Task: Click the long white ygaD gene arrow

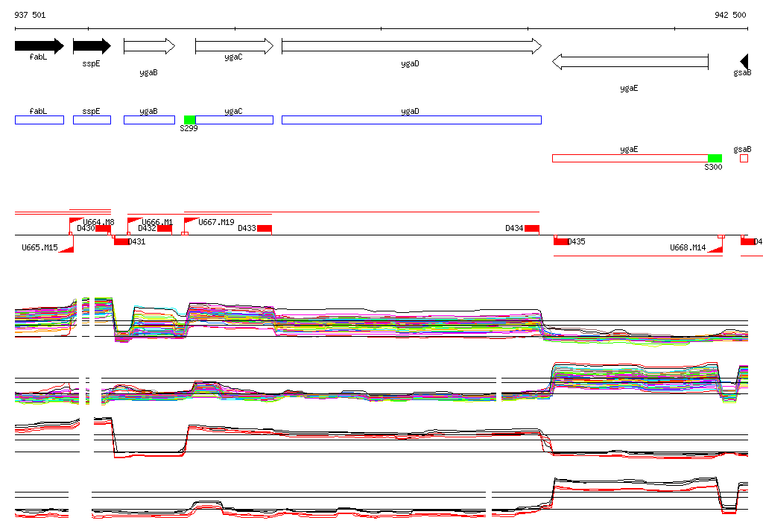Action: pos(411,46)
